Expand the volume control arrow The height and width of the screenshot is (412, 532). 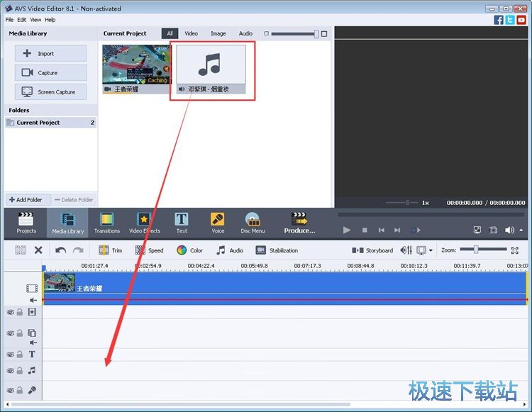pos(521,230)
